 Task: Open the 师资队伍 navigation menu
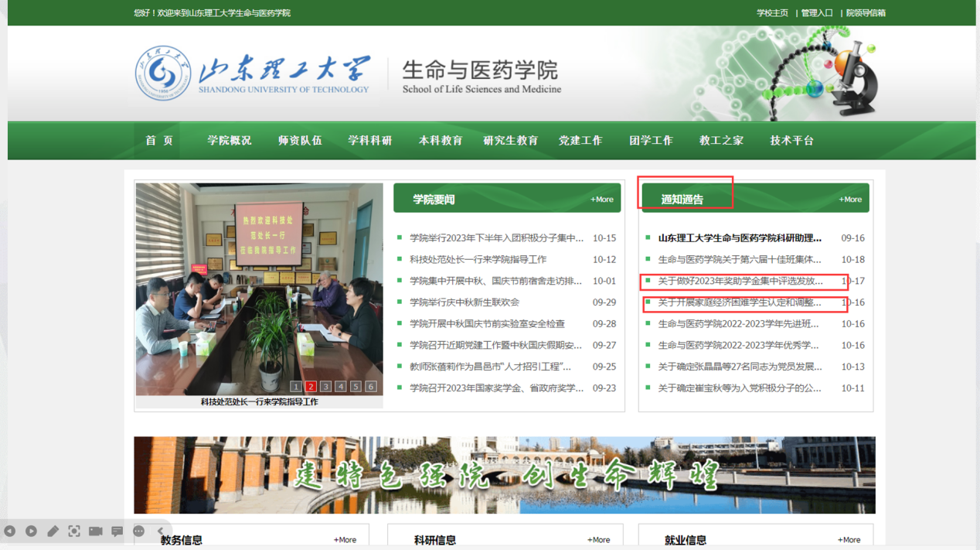point(300,141)
